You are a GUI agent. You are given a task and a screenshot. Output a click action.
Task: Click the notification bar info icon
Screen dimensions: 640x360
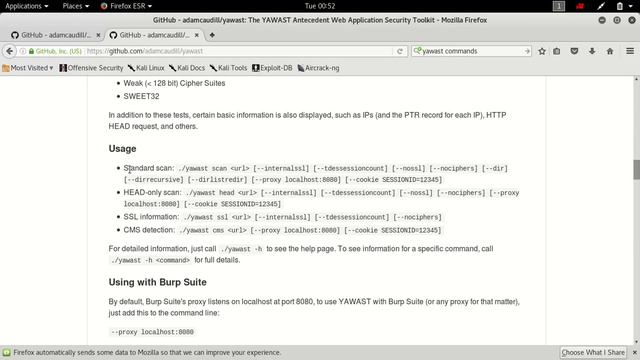pyautogui.click(x=7, y=352)
